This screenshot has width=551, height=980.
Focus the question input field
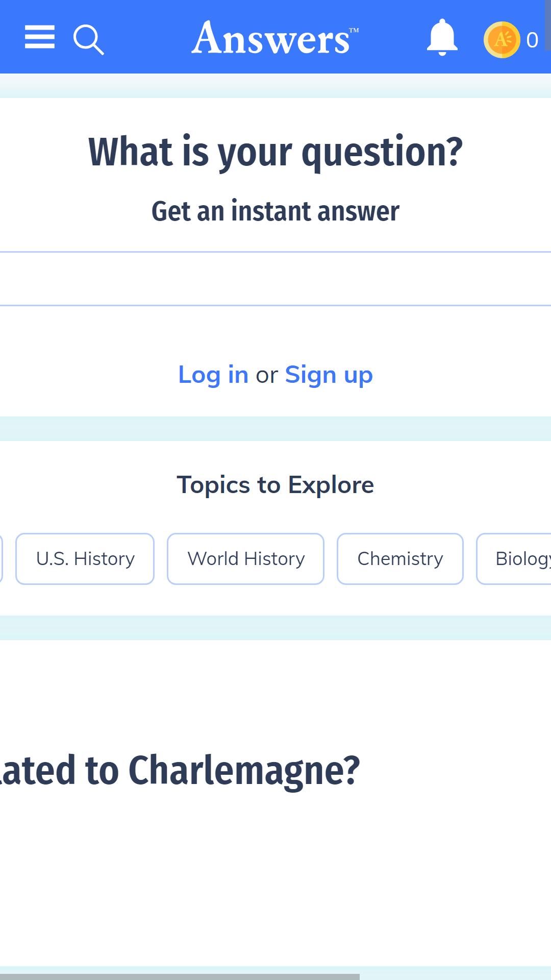[x=275, y=279]
